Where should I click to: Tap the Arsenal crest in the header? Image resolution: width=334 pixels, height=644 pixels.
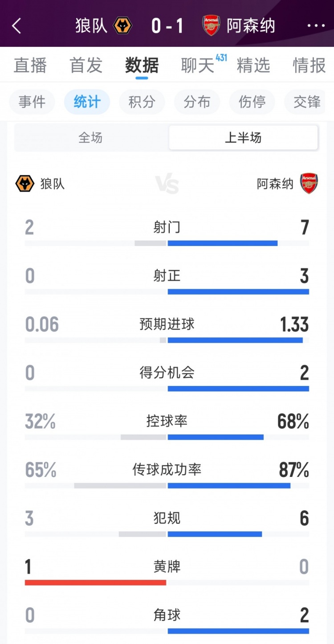click(212, 26)
